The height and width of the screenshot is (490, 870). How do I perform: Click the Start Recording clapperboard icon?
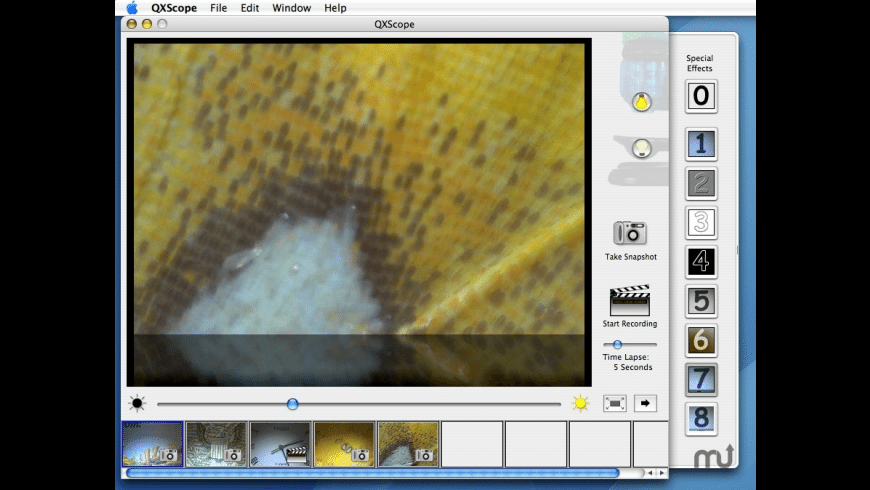pos(630,301)
